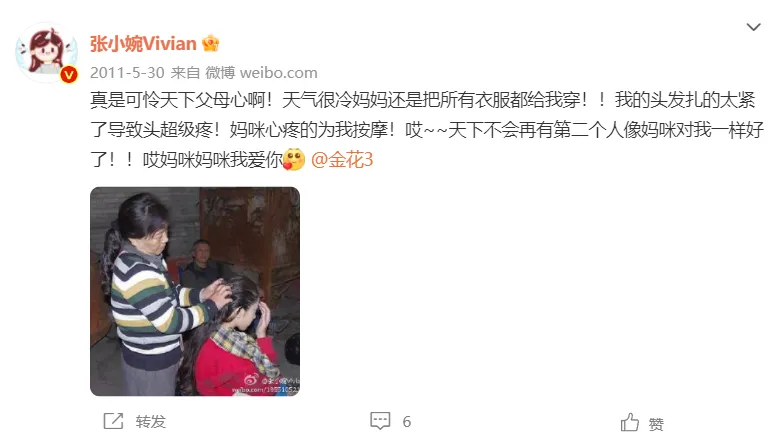Click the post text starting 真是可怜天下父母心

click(x=427, y=130)
